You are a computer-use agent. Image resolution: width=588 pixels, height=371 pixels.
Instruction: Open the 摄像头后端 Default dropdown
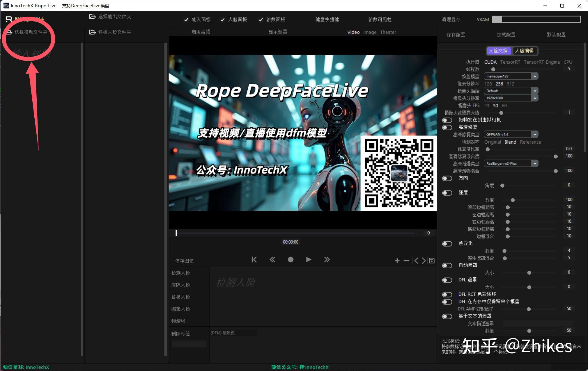pos(511,91)
